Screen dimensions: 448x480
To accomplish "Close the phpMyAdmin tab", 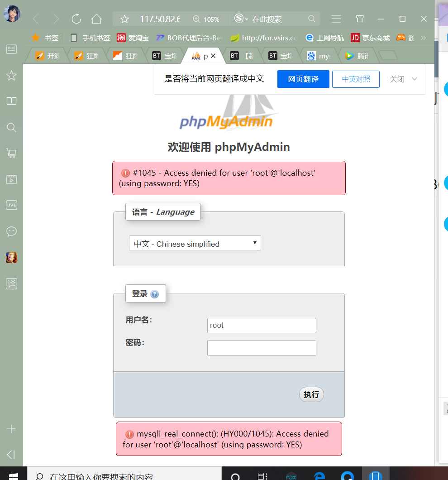I will [x=213, y=56].
